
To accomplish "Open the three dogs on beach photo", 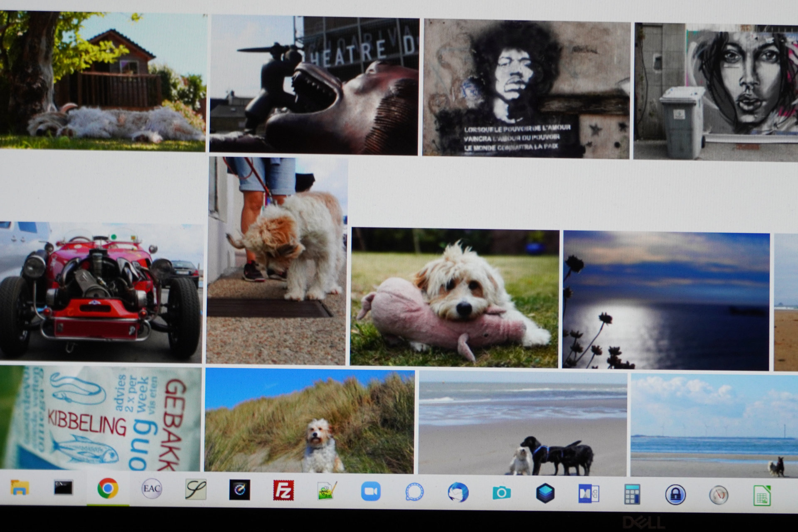I will [x=522, y=424].
